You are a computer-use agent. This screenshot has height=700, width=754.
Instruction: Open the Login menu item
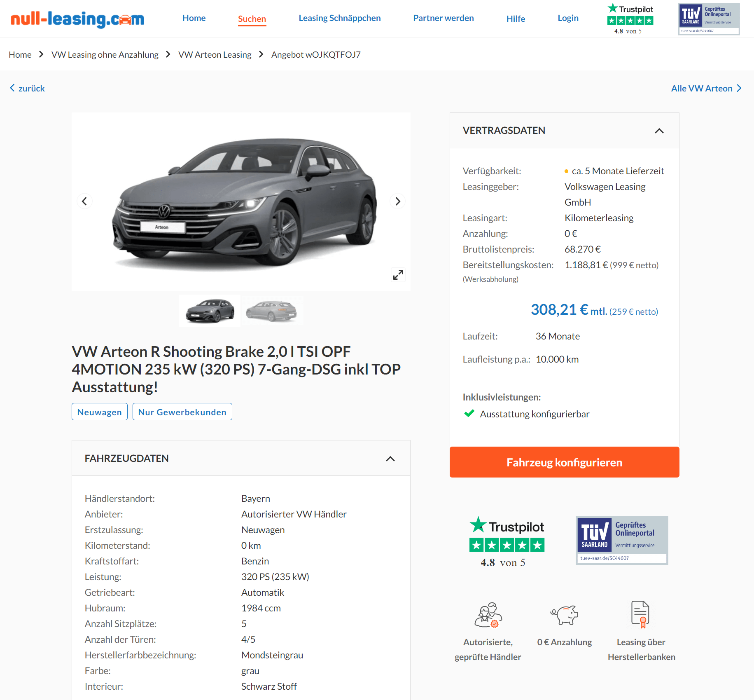[x=568, y=18]
